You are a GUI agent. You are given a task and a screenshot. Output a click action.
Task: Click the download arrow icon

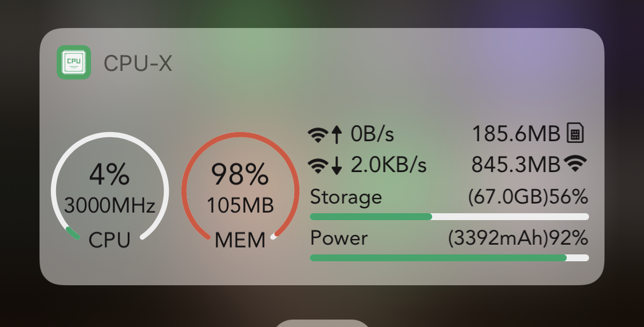(337, 165)
